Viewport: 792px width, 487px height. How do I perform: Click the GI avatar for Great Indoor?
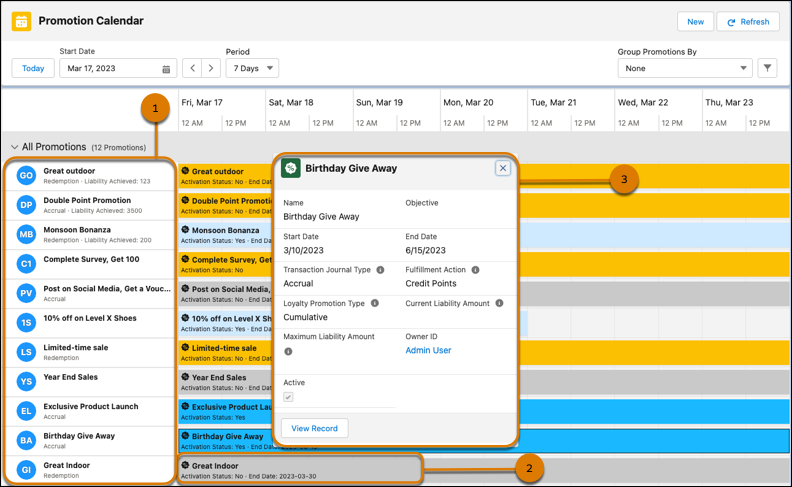tap(26, 470)
